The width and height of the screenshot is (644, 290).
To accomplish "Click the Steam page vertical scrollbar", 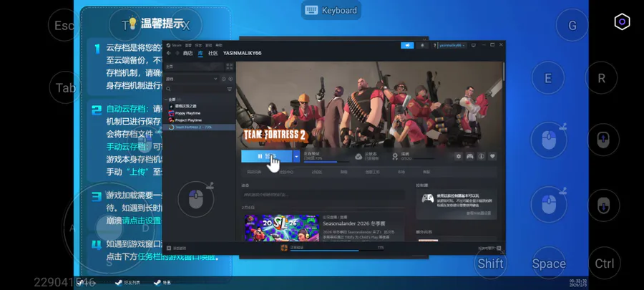I will click(x=504, y=72).
